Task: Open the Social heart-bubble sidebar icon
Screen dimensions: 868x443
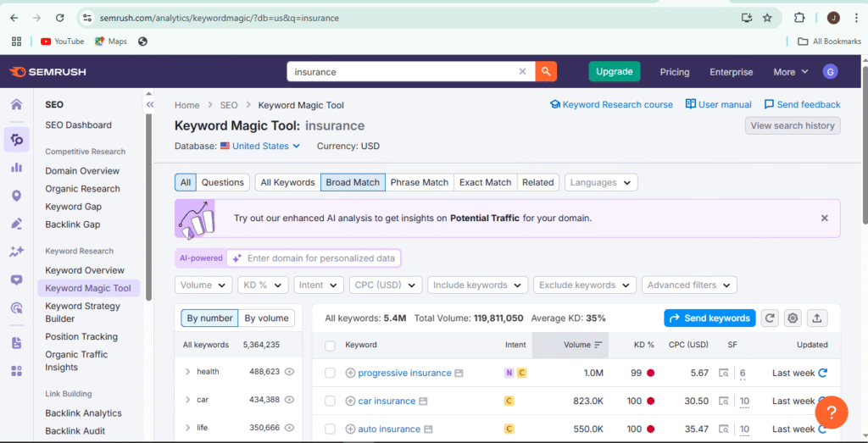Action: [x=17, y=280]
